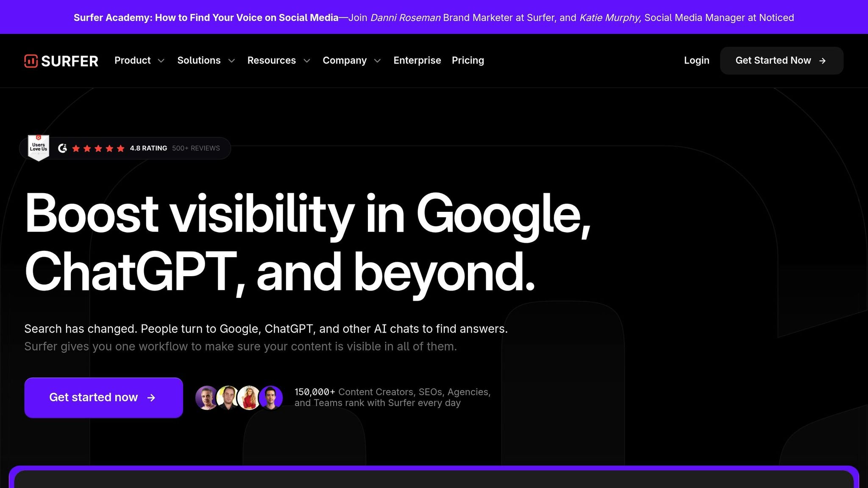Expand the Product chevron arrow

(x=161, y=61)
